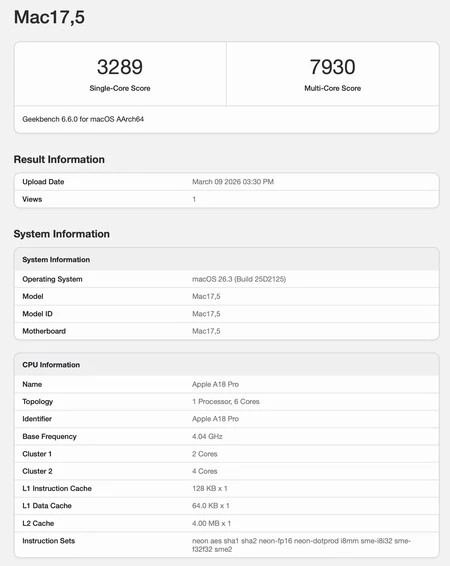Viewport: 450px width, 566px height.
Task: Select "macOS 26.3 (Build 25D2125)" value
Action: 239,279
